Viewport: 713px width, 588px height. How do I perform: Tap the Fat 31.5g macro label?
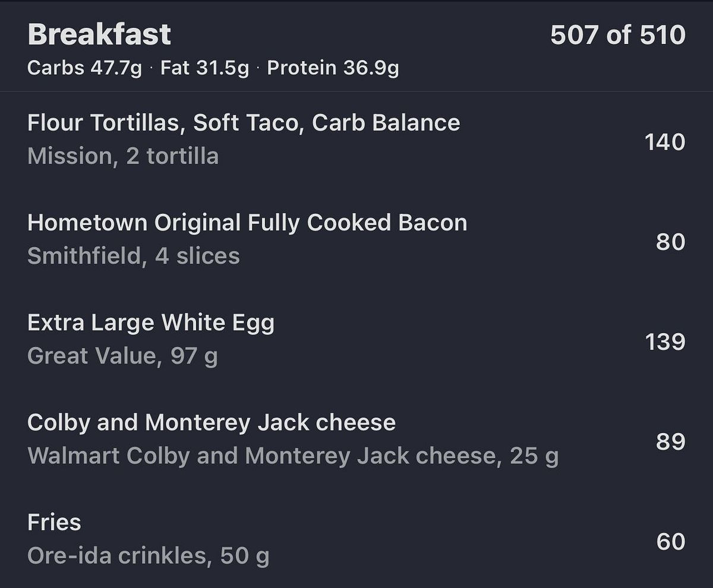[x=204, y=68]
